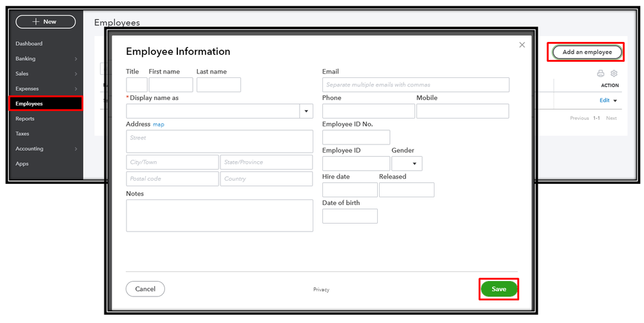Go to Next page of employees

click(x=612, y=119)
